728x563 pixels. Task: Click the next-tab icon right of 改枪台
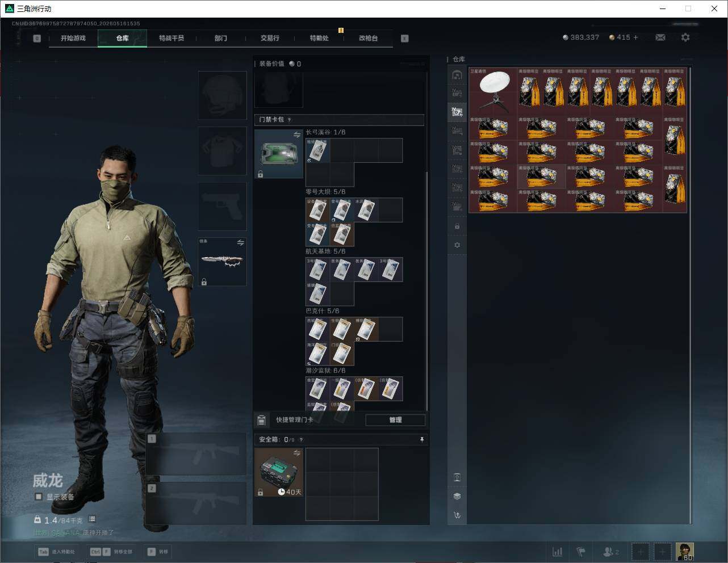coord(405,39)
